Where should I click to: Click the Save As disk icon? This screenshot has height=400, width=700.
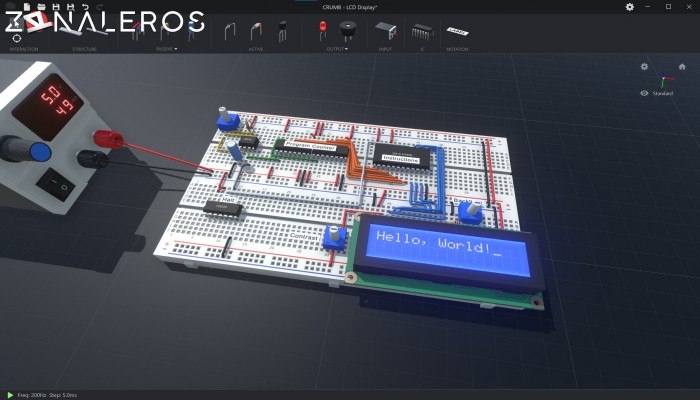click(71, 7)
